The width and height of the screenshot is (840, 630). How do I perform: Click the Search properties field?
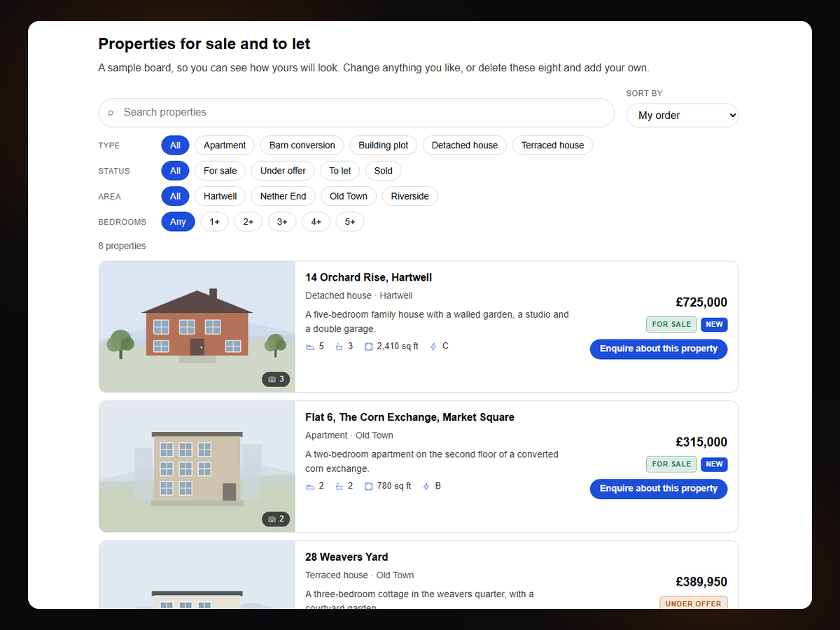(x=356, y=113)
